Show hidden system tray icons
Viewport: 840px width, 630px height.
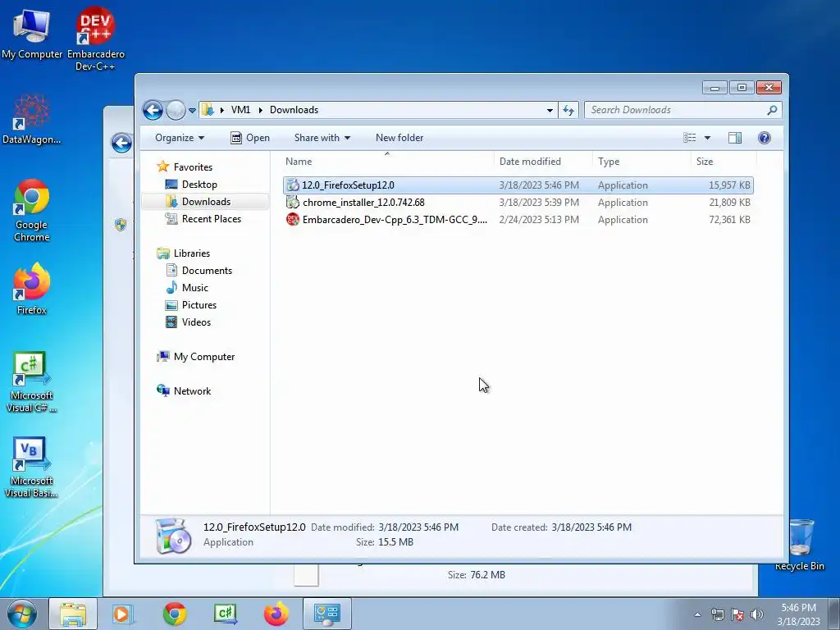coord(697,614)
